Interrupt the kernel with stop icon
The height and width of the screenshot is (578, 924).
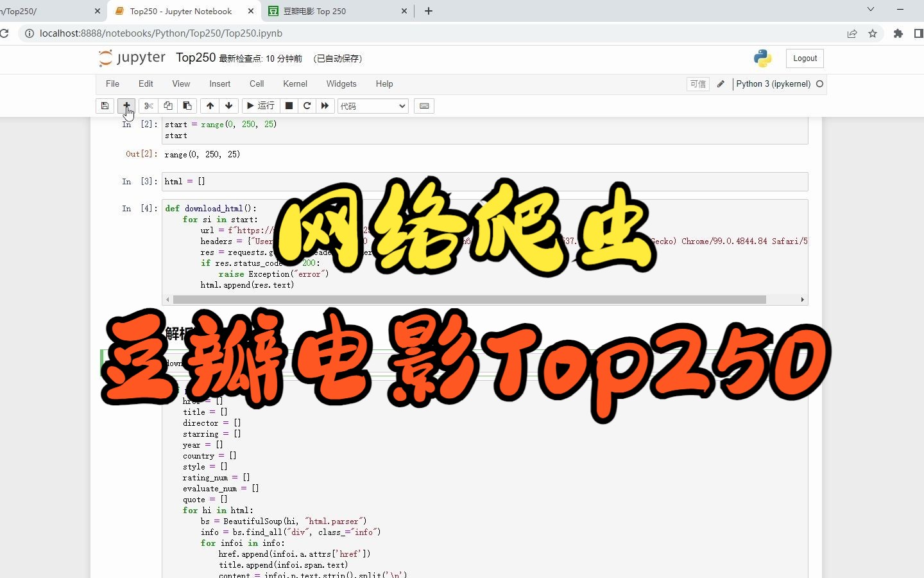pyautogui.click(x=289, y=106)
